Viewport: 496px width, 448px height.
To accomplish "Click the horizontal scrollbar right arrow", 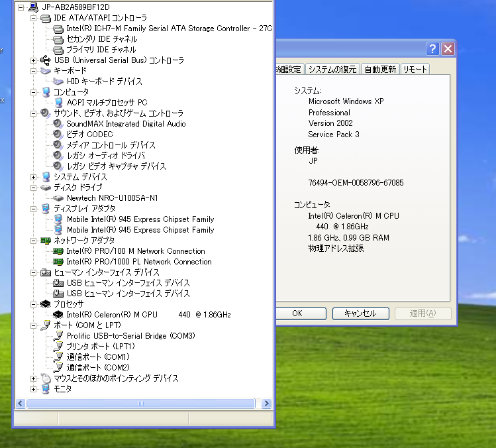I will (x=266, y=403).
